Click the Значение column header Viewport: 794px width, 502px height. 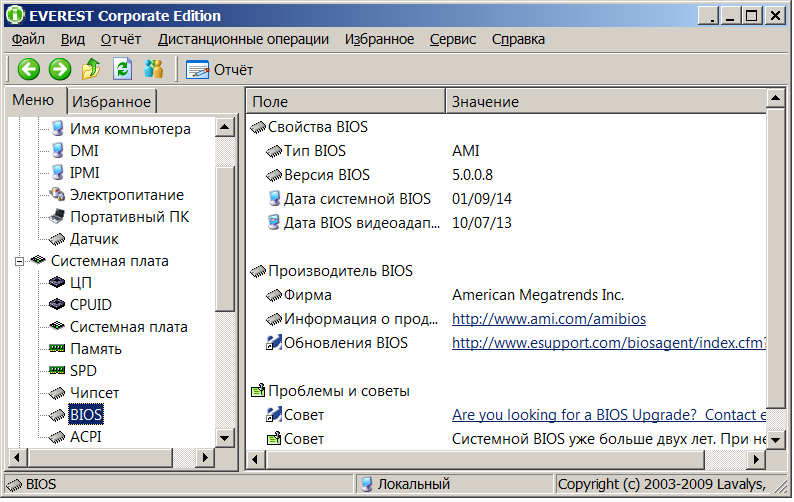[x=606, y=102]
